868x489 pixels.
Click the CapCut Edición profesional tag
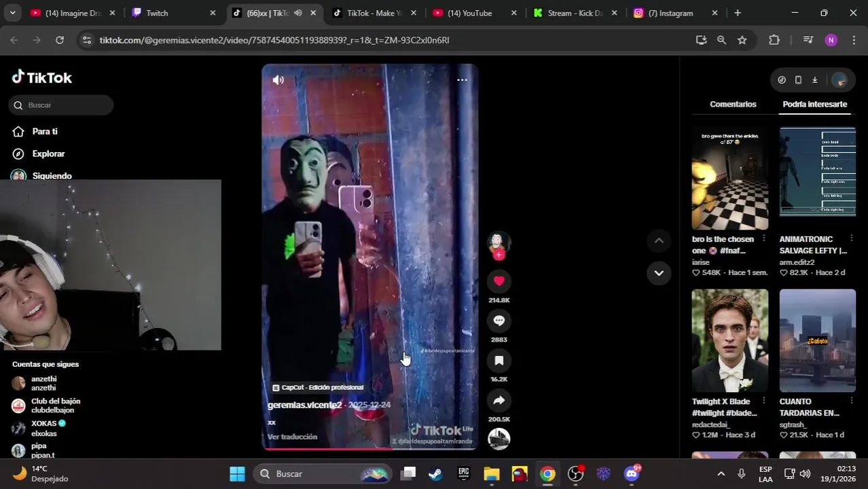pyautogui.click(x=318, y=387)
